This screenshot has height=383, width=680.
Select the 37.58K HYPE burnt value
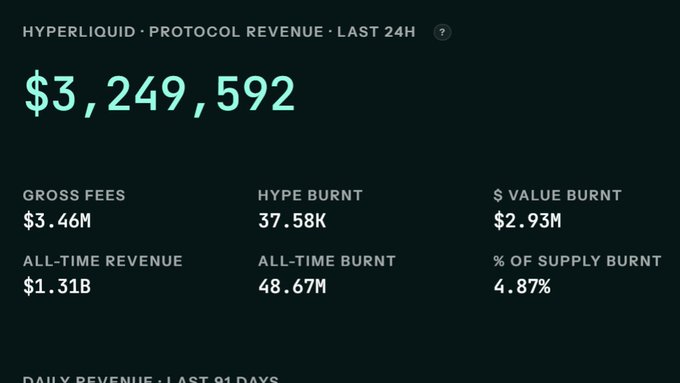coord(292,220)
